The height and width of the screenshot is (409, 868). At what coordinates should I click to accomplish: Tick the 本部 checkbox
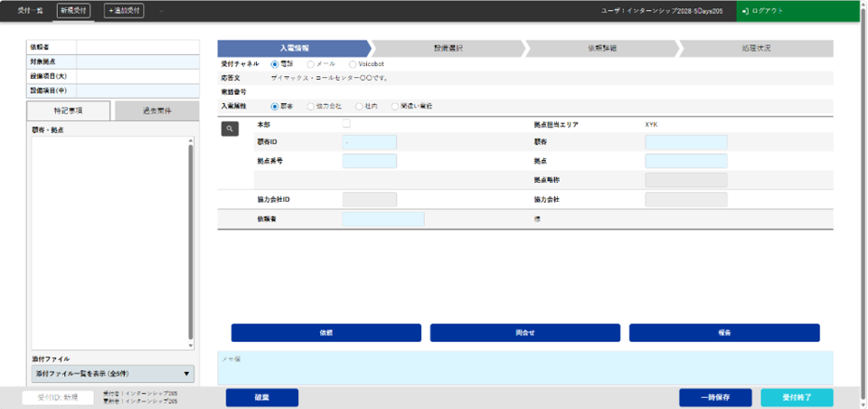[346, 124]
